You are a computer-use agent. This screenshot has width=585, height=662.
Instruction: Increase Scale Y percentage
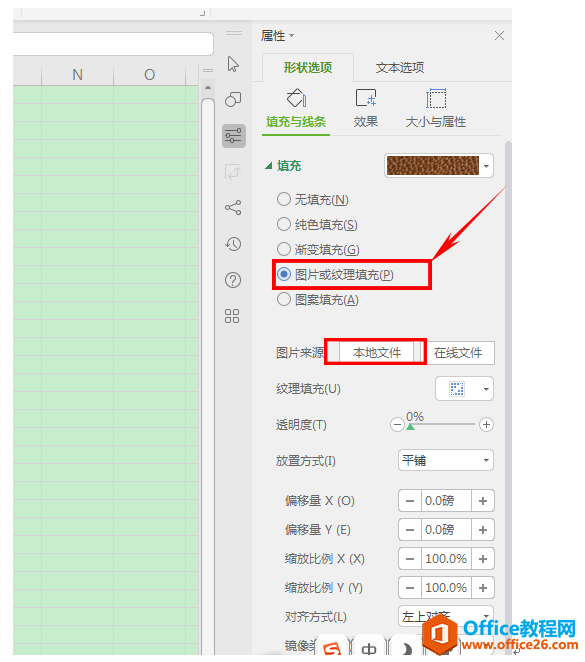click(483, 587)
